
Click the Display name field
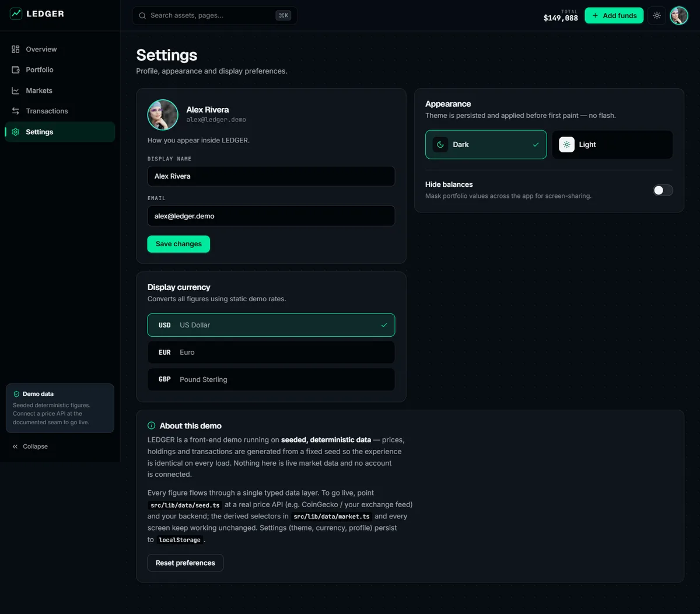tap(271, 176)
